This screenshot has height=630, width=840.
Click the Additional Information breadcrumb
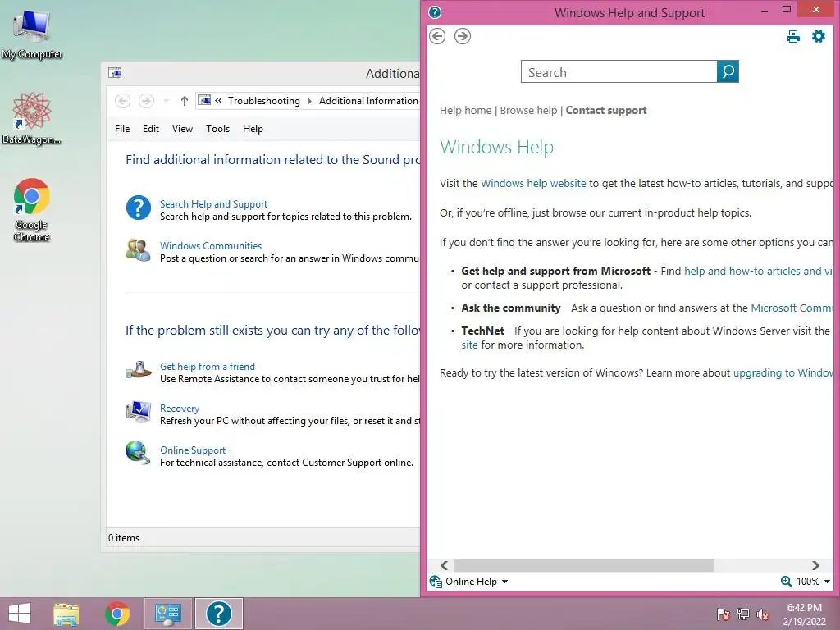[x=368, y=101]
